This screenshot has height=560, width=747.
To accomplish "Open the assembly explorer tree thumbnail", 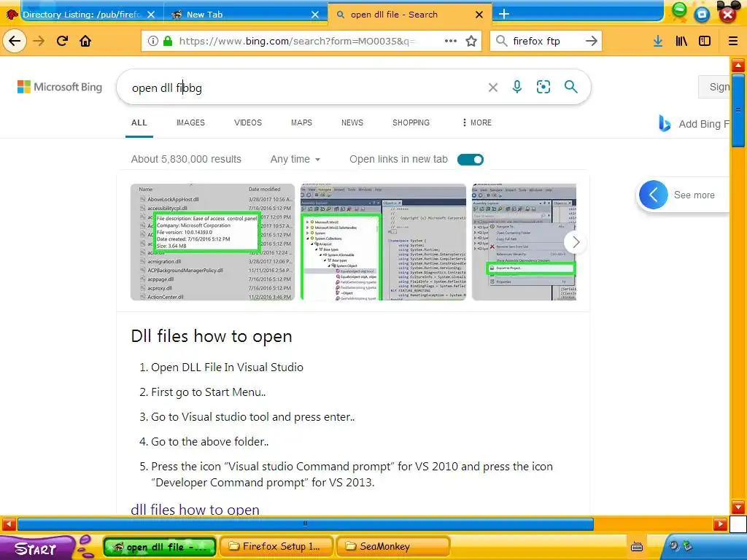I will pos(383,242).
